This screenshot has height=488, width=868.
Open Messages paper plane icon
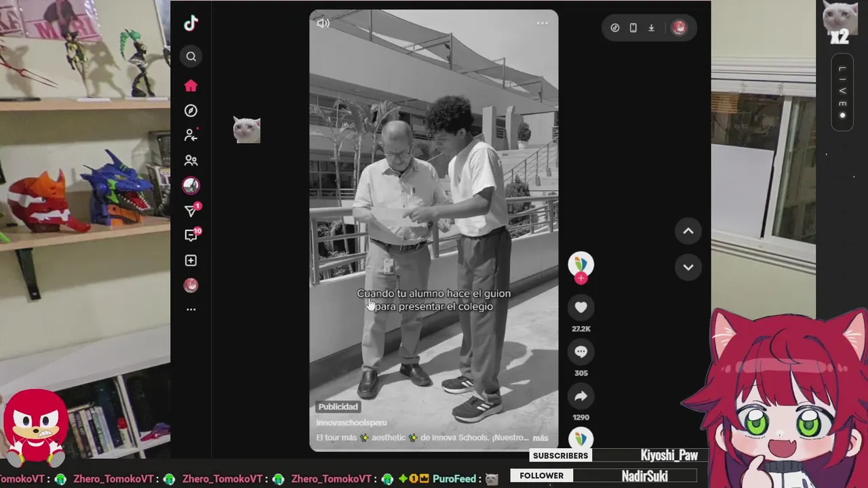point(191,211)
